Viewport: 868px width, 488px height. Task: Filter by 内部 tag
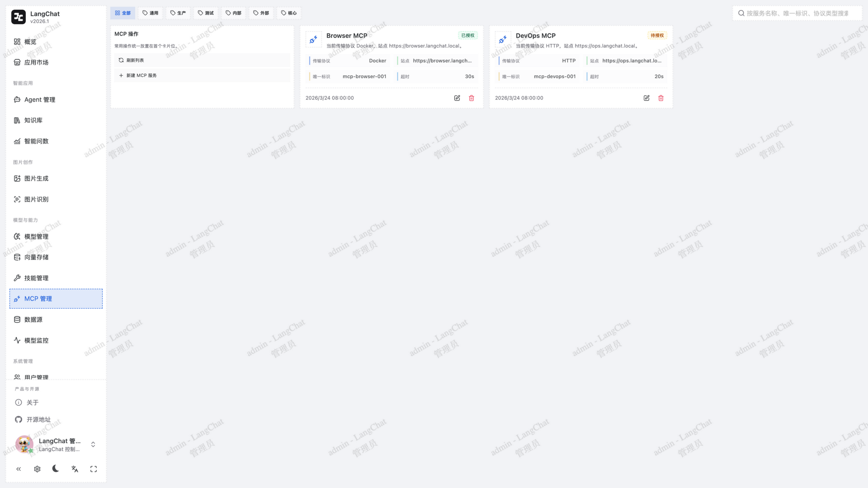click(x=233, y=13)
